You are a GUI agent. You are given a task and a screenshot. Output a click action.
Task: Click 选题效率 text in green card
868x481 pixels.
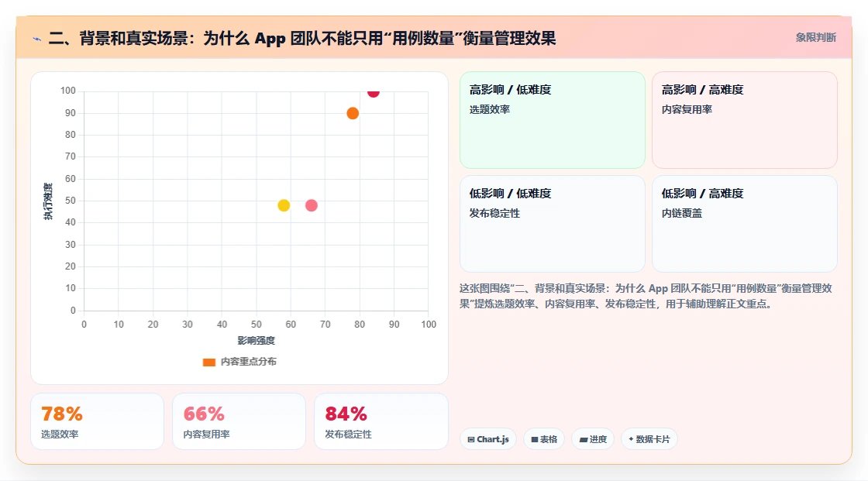pyautogui.click(x=489, y=109)
